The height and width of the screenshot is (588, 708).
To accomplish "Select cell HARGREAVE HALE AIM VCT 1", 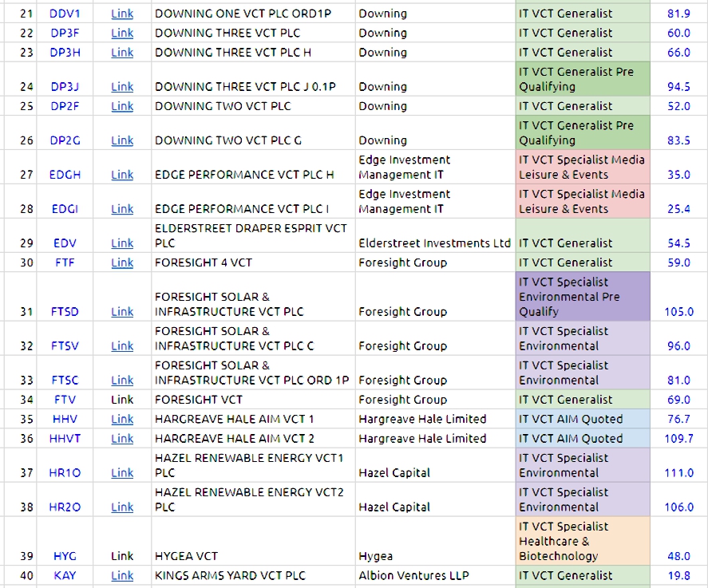I will 254,419.
